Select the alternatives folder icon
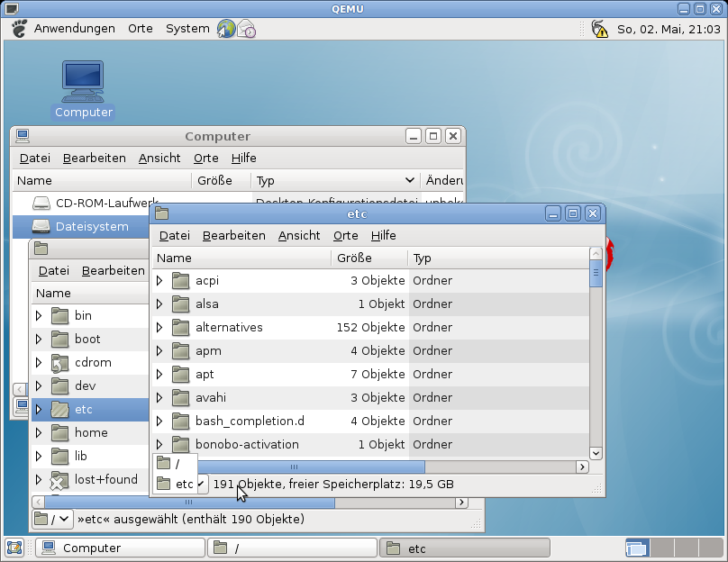 (x=180, y=328)
